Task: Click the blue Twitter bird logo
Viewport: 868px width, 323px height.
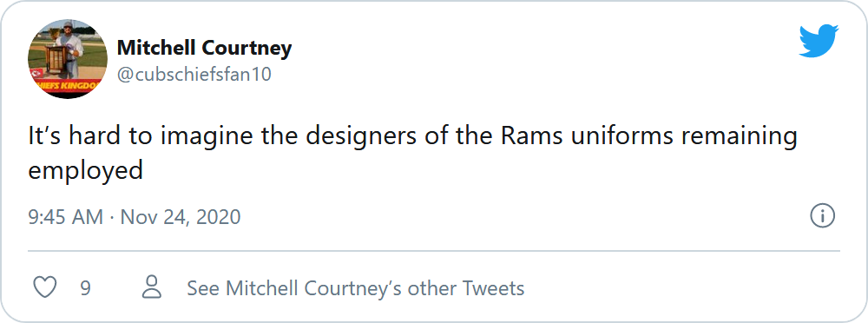Action: tap(819, 41)
